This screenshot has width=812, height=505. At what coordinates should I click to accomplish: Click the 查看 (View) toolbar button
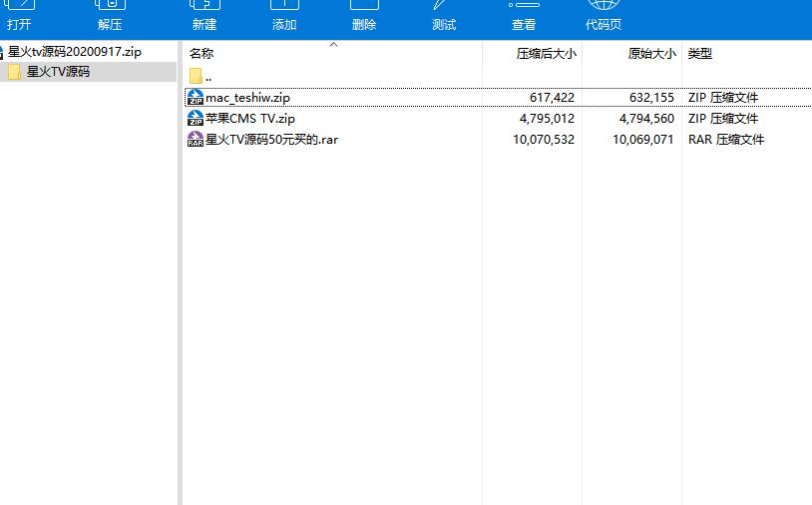pos(524,16)
